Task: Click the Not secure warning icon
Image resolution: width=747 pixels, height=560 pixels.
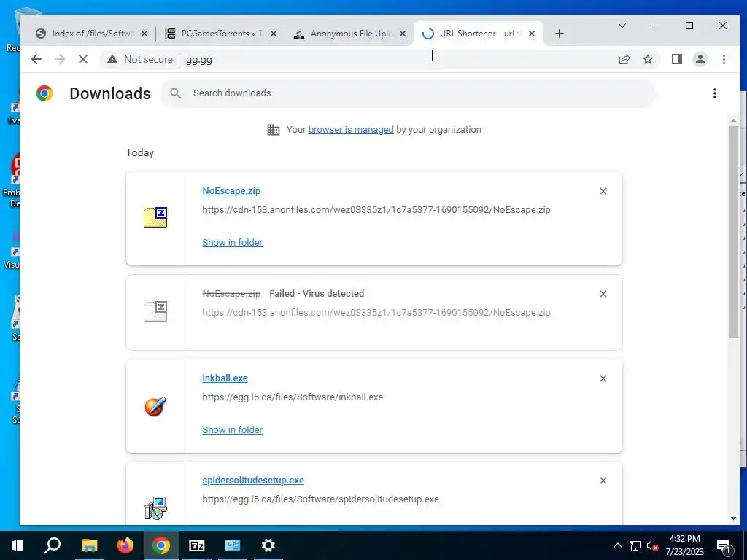Action: point(112,59)
